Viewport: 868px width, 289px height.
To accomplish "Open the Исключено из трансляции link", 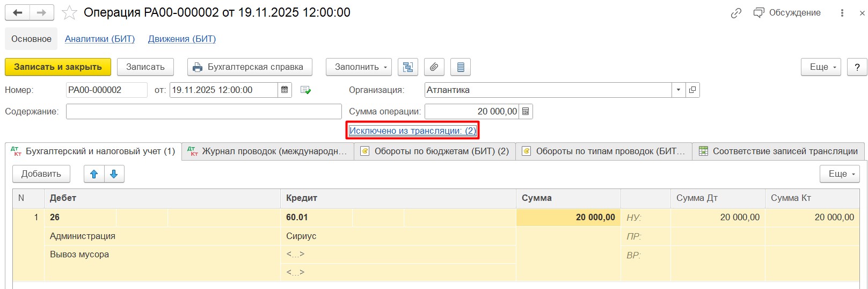I will tap(412, 131).
